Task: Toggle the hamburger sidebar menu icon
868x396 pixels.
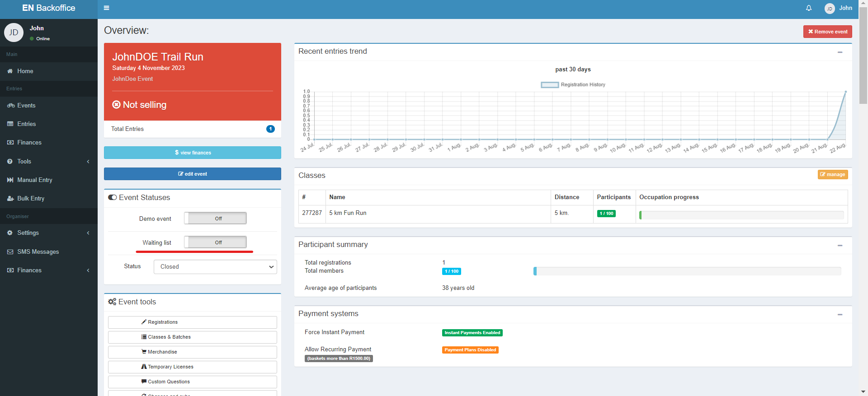Action: pyautogui.click(x=106, y=8)
